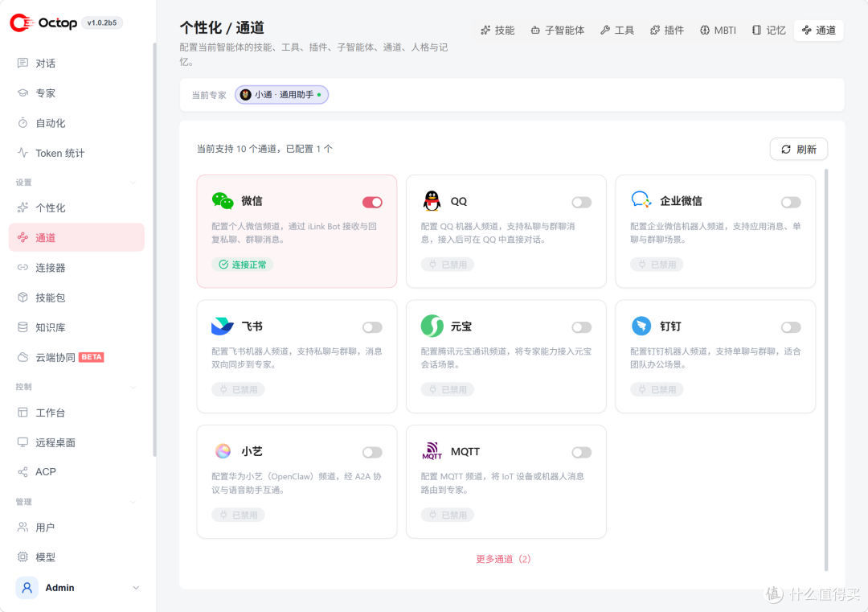Enable the 钉钉 channel toggle
Image resolution: width=868 pixels, height=612 pixels.
791,327
